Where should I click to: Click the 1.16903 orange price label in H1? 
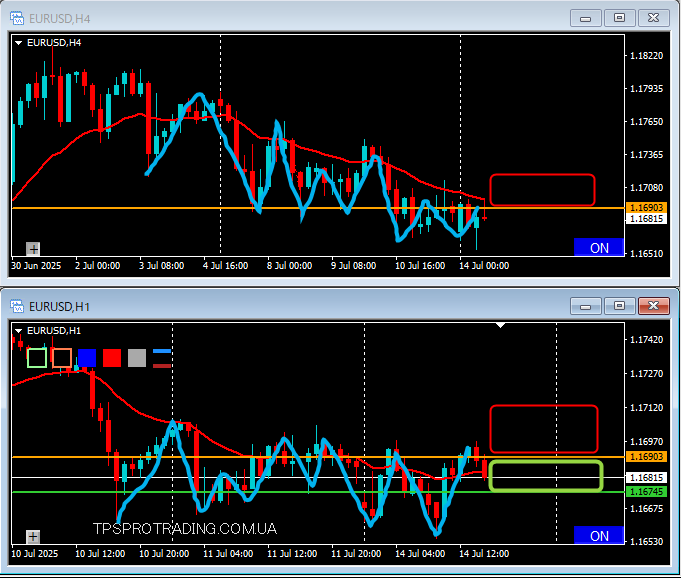(646, 456)
